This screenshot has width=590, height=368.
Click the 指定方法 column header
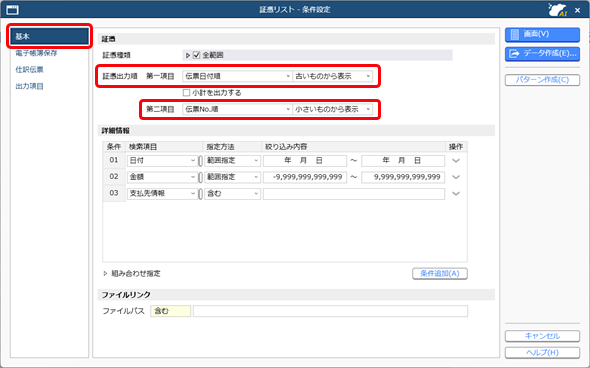pyautogui.click(x=232, y=147)
